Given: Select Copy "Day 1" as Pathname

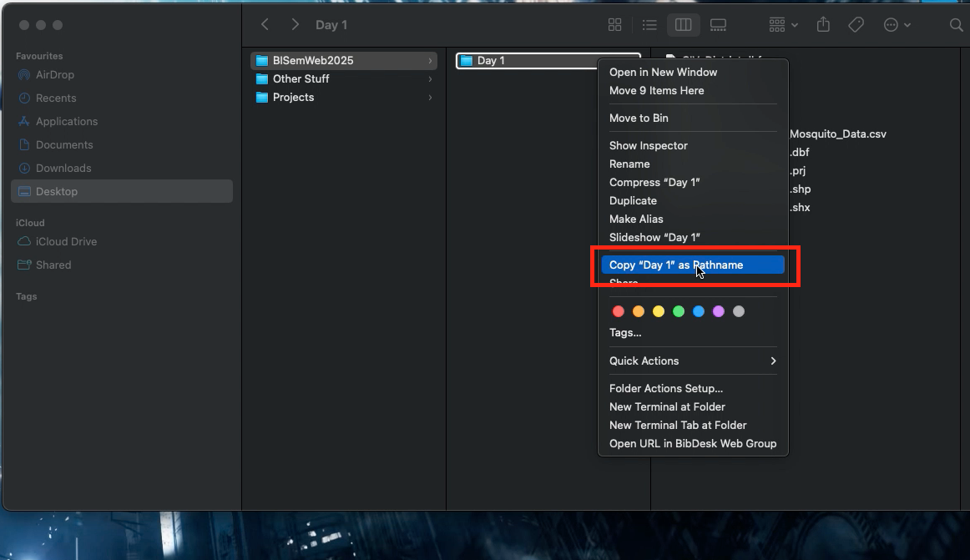Looking at the screenshot, I should (x=676, y=265).
